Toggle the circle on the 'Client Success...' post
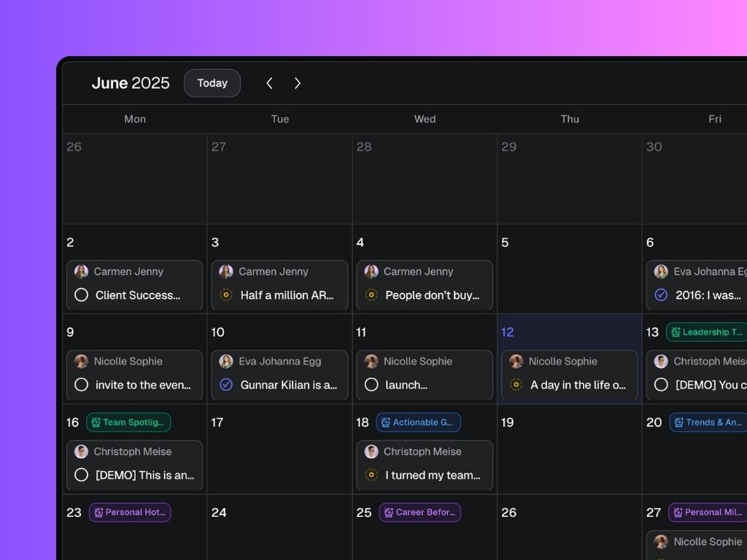The height and width of the screenshot is (560, 747). click(81, 295)
